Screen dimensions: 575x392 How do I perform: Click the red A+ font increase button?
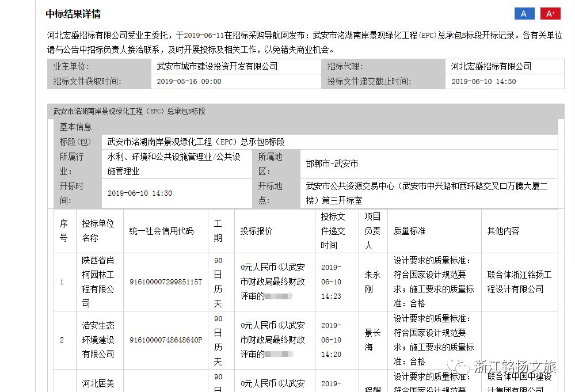tap(550, 14)
